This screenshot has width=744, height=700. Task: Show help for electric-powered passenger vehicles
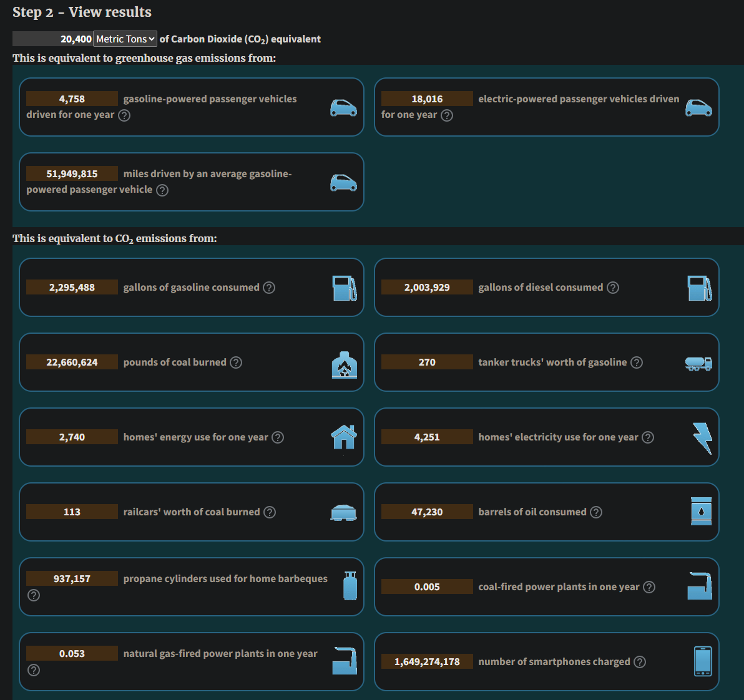446,115
